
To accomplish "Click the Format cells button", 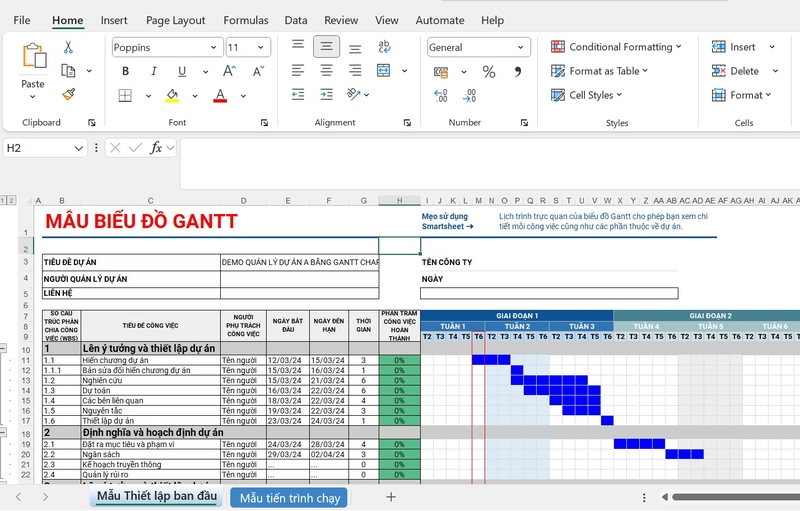I will coord(741,95).
